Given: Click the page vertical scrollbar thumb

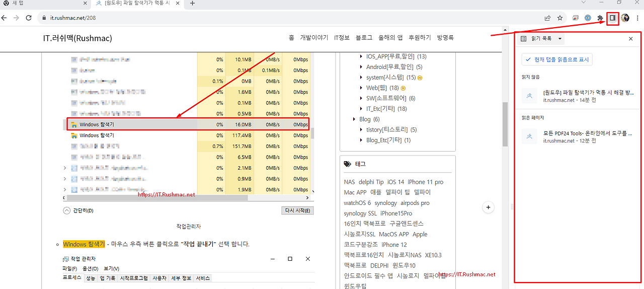Looking at the screenshot, I should [505, 124].
